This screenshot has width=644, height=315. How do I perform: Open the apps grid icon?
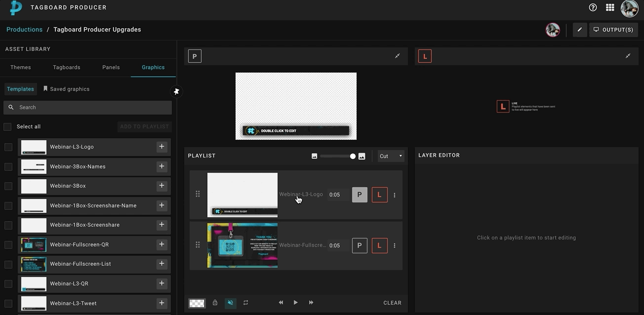click(610, 7)
